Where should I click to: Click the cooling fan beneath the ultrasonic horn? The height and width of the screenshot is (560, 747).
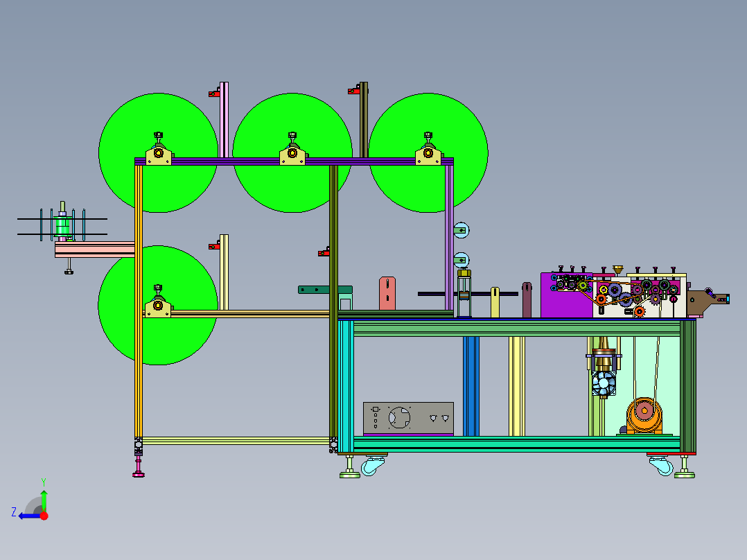(604, 384)
